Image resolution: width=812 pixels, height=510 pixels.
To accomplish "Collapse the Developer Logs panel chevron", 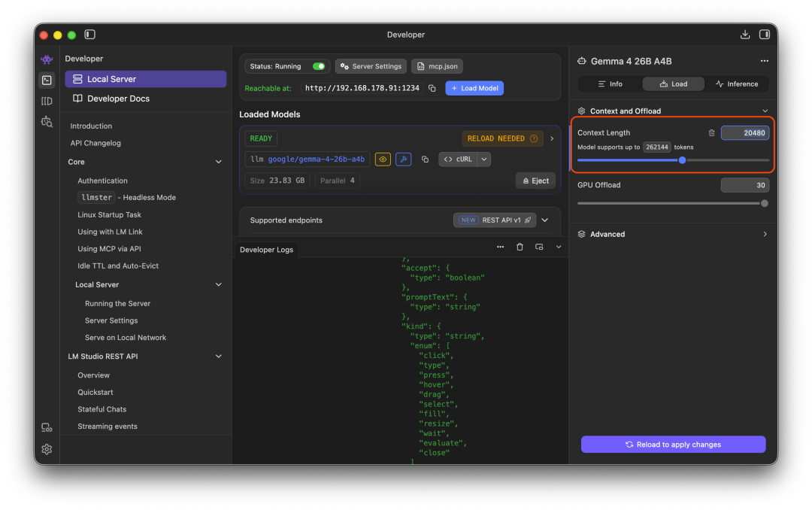I will pos(558,247).
